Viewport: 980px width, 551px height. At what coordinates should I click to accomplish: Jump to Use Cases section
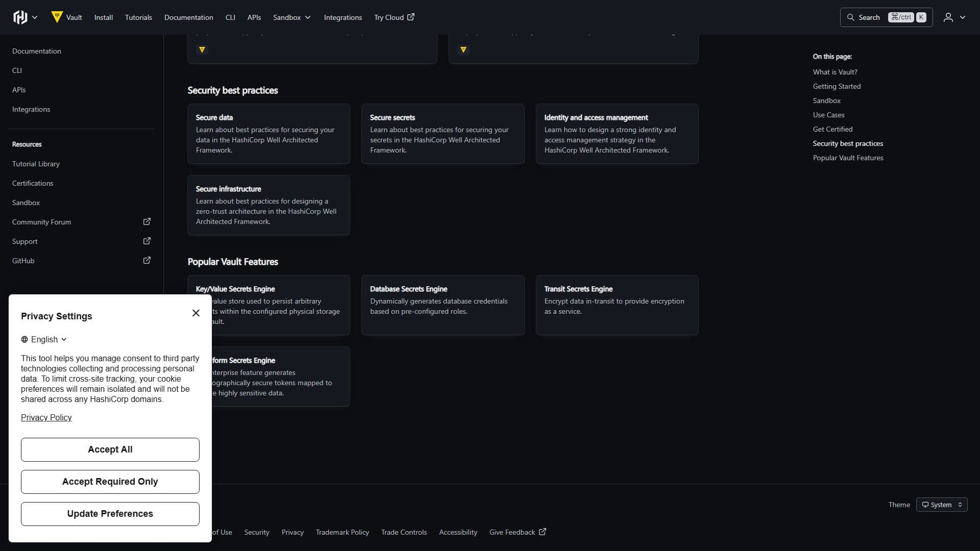(x=828, y=115)
